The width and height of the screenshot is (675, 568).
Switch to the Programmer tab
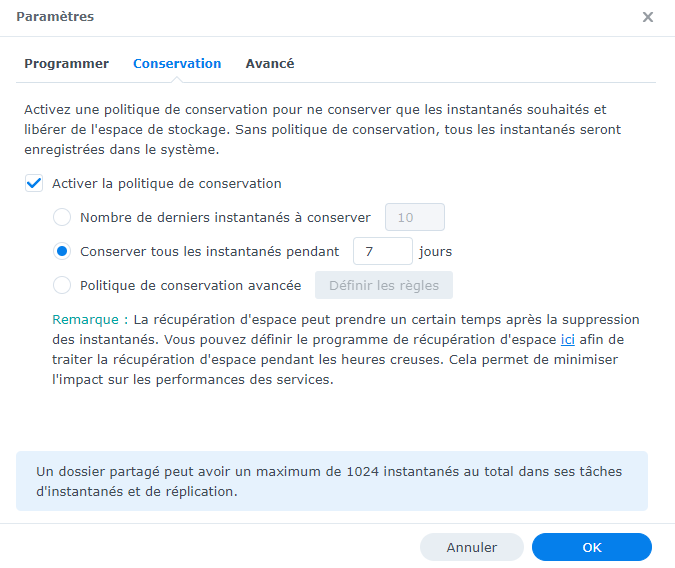click(66, 63)
